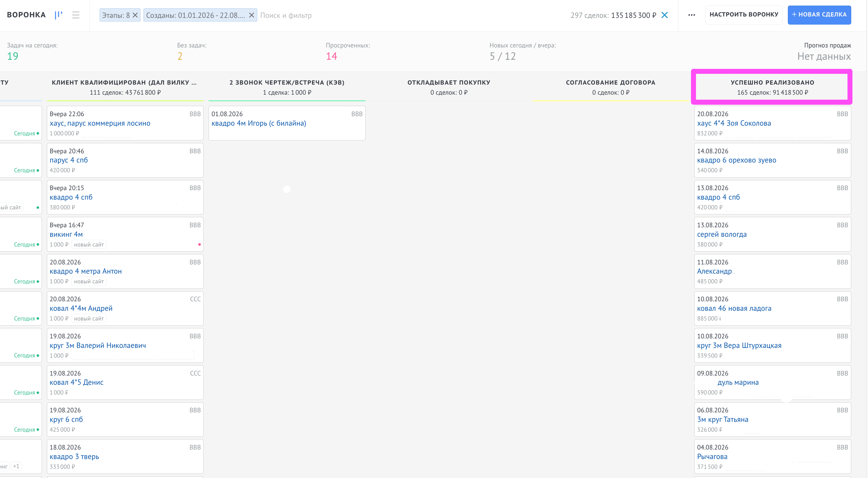Open deal квадро 4м Игорь (с билайна)

coord(259,123)
